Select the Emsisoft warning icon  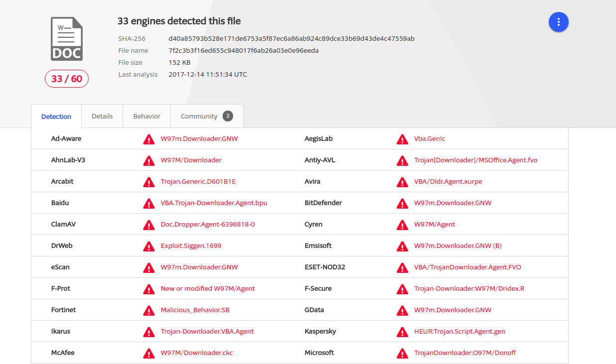(x=402, y=246)
